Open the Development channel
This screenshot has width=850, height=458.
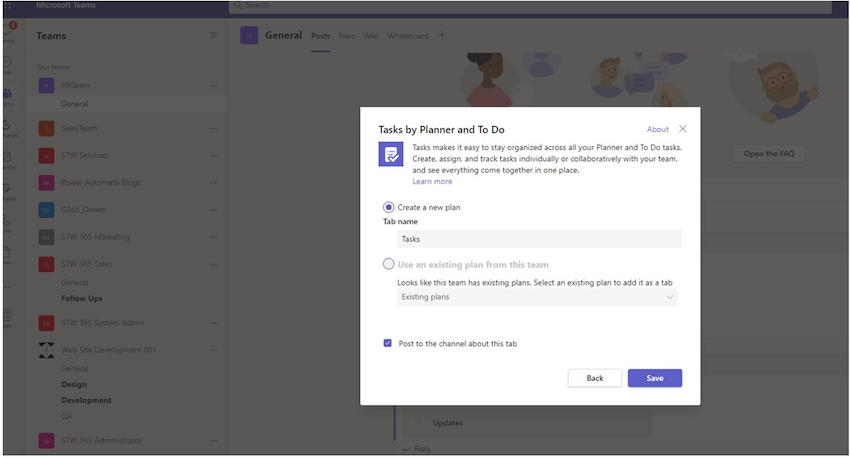click(x=86, y=400)
